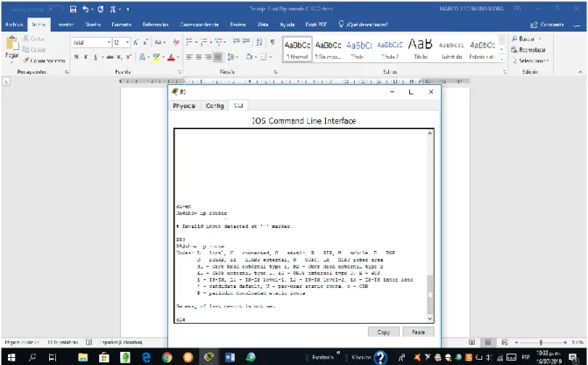Toggle justified text alignment
588x365 pixels.
pyautogui.click(x=217, y=57)
